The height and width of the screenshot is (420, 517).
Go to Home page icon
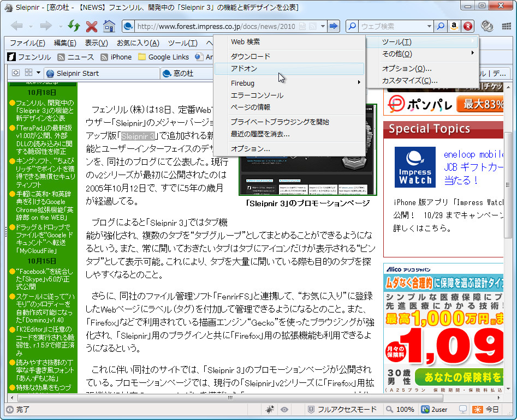click(x=109, y=26)
